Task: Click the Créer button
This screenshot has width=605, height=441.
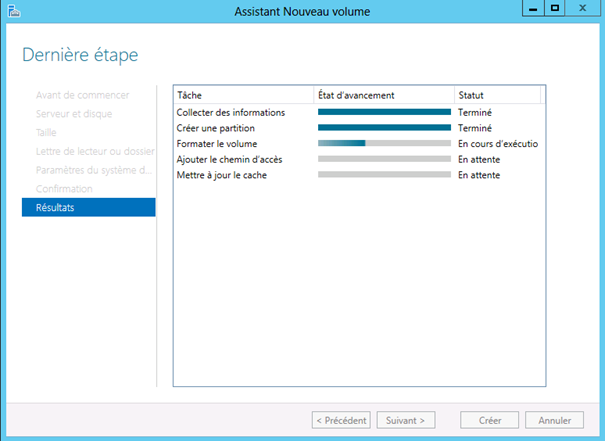Action: tap(489, 420)
